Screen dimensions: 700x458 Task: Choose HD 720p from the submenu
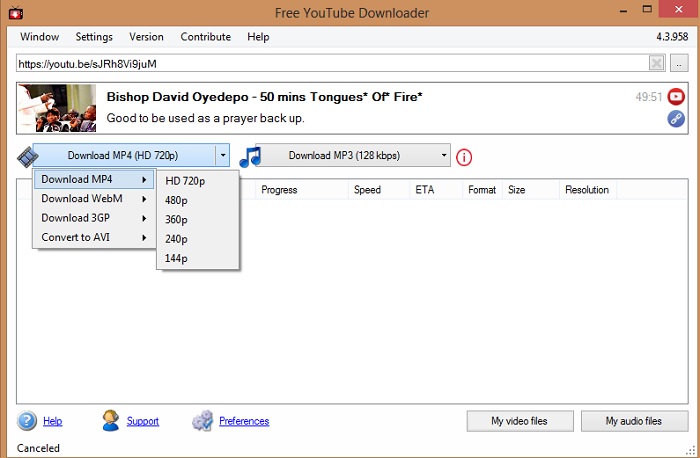click(x=185, y=181)
